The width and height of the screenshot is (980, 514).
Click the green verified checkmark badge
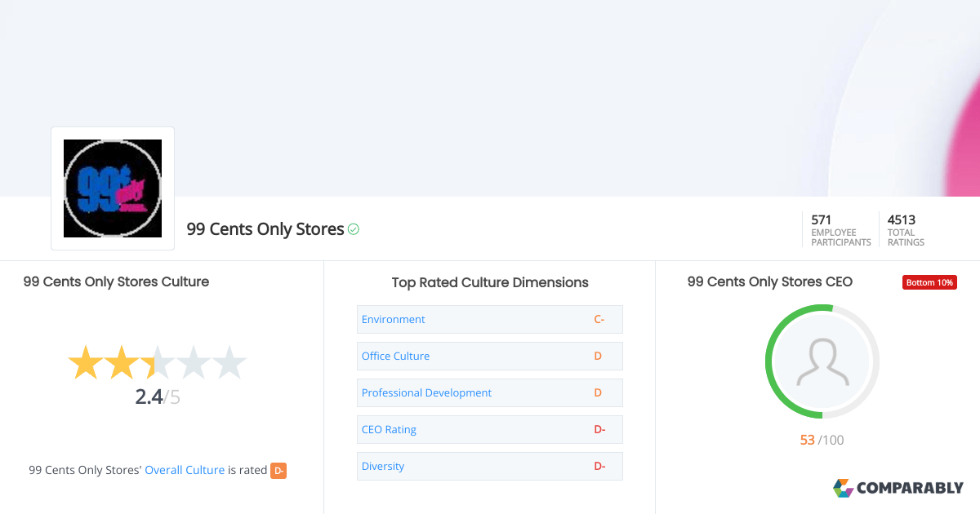[353, 229]
